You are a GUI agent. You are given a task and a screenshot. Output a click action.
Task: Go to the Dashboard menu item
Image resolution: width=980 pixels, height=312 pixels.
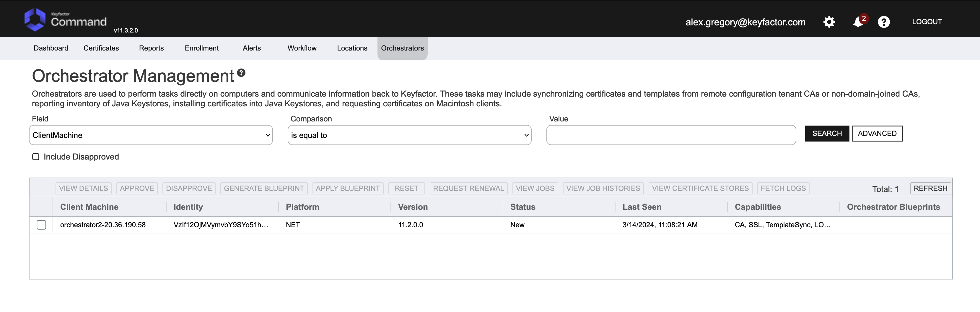[51, 48]
